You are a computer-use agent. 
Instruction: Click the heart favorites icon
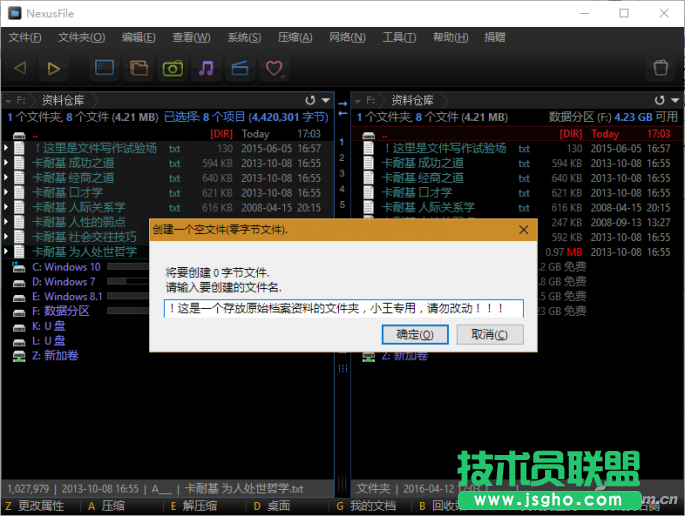tap(271, 68)
